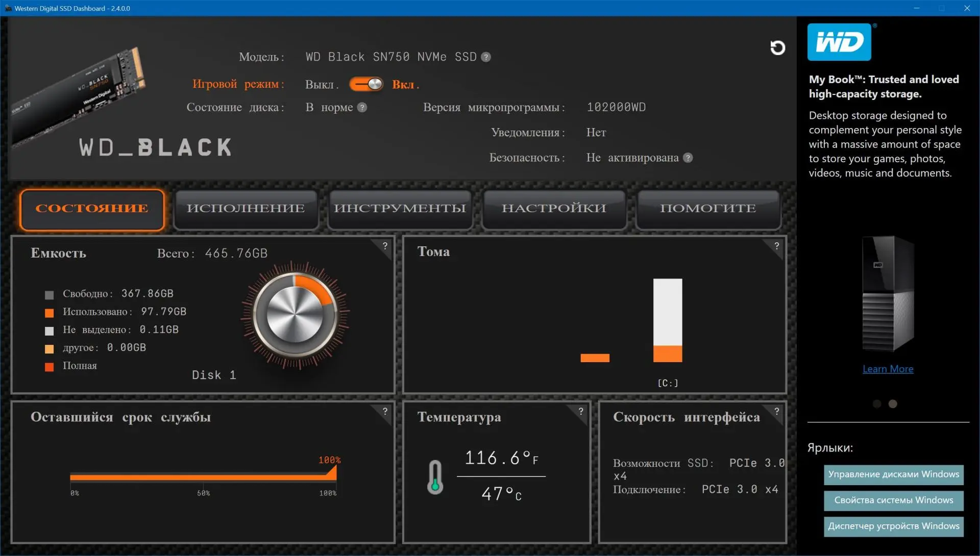Open help for the Temperature panel
The width and height of the screenshot is (980, 556).
click(581, 411)
